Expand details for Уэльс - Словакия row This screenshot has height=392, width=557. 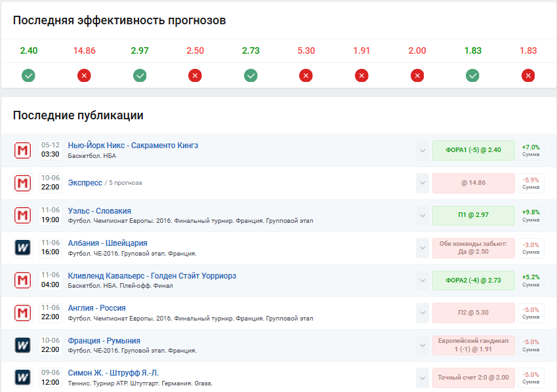(x=422, y=215)
